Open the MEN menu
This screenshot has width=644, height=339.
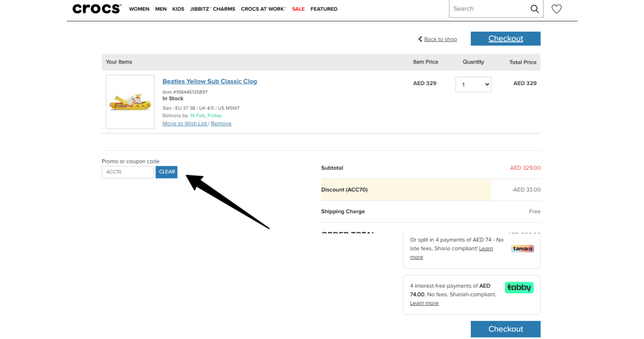pos(161,9)
